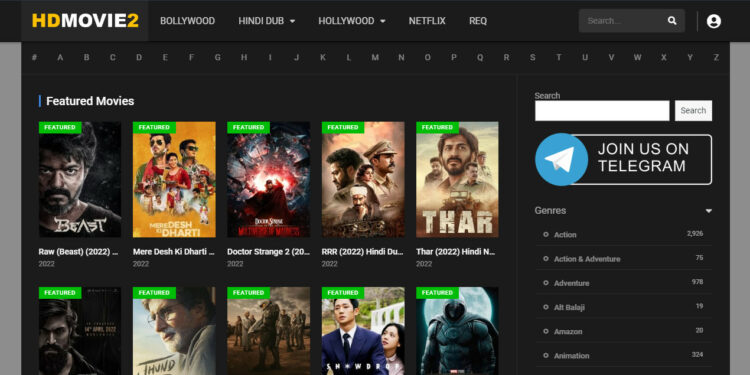750x375 pixels.
Task: Filter movies by letter Z
Action: point(716,57)
